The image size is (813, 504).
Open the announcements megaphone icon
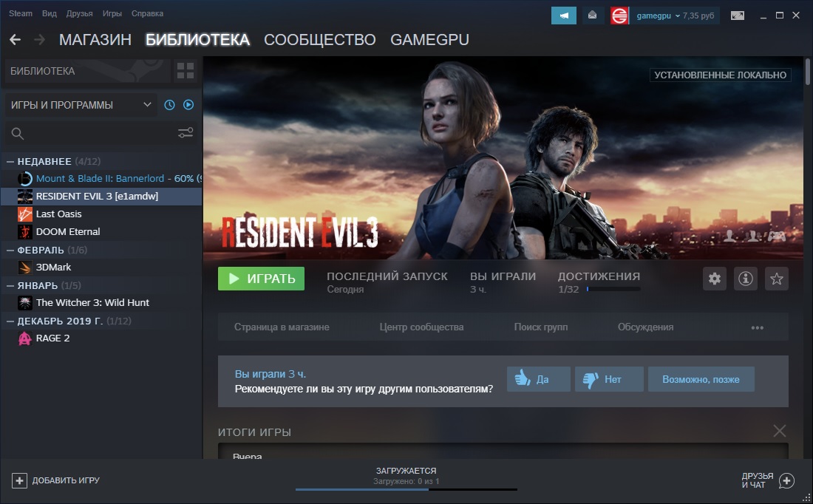click(564, 16)
